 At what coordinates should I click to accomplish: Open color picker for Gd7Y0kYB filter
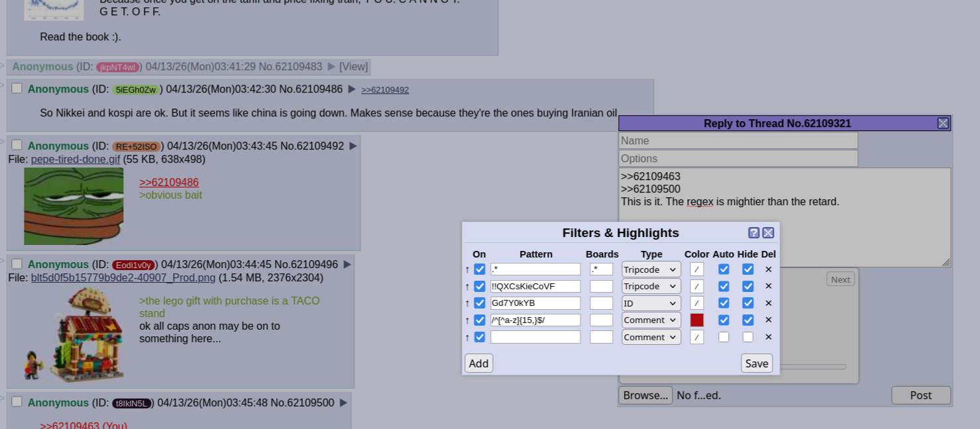697,303
